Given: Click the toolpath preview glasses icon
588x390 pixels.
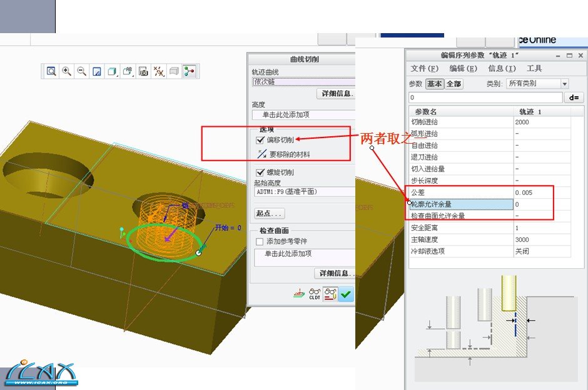Looking at the screenshot, I should pos(330,294).
